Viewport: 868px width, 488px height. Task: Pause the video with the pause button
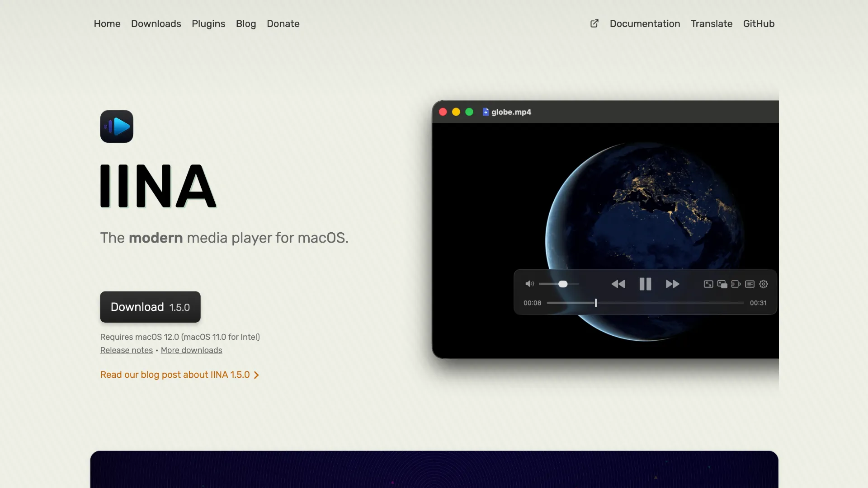(645, 284)
